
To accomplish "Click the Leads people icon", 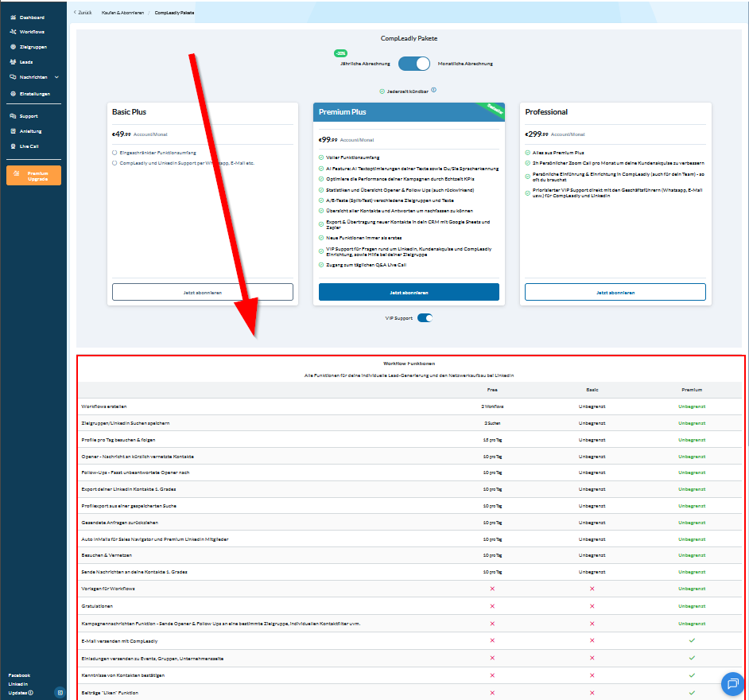I will tap(14, 61).
